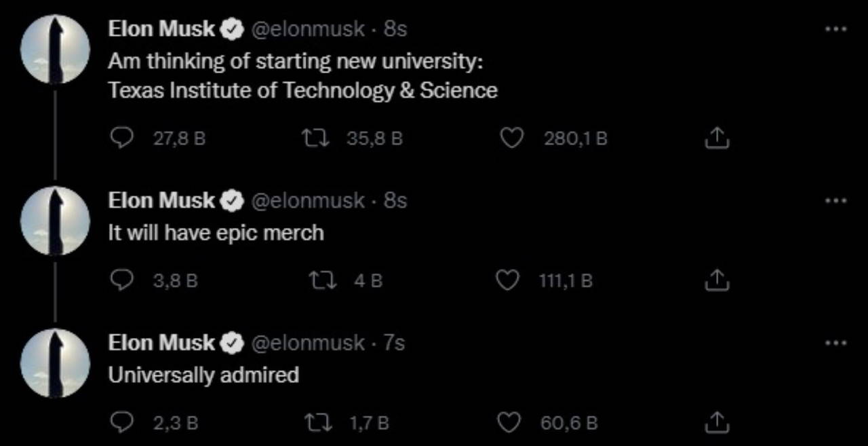The image size is (868, 446).
Task: Reply to the epic merch tweet
Action: (122, 280)
